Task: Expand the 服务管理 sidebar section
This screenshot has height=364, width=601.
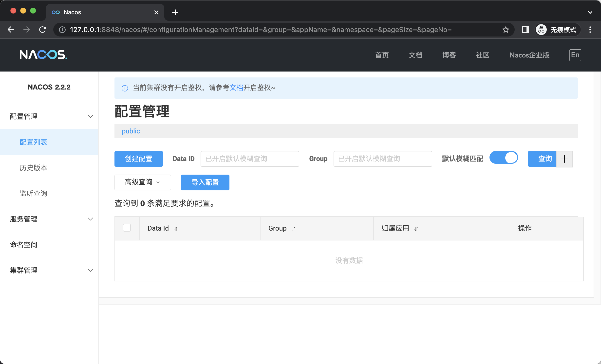Action: (90, 219)
